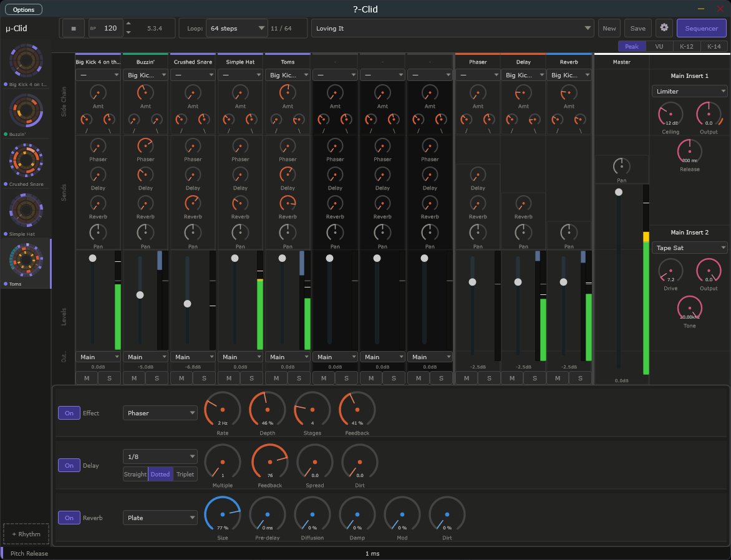Click the Reverb Damp knob
Viewport: 731px width, 560px height.
coord(357,514)
